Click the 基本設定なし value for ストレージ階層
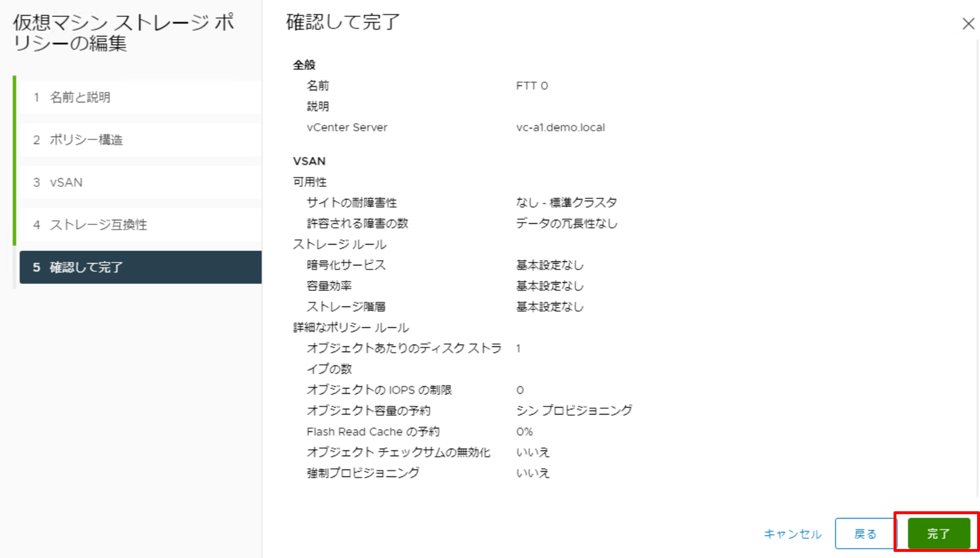Screen dimensions: 980x558 pyautogui.click(x=550, y=307)
